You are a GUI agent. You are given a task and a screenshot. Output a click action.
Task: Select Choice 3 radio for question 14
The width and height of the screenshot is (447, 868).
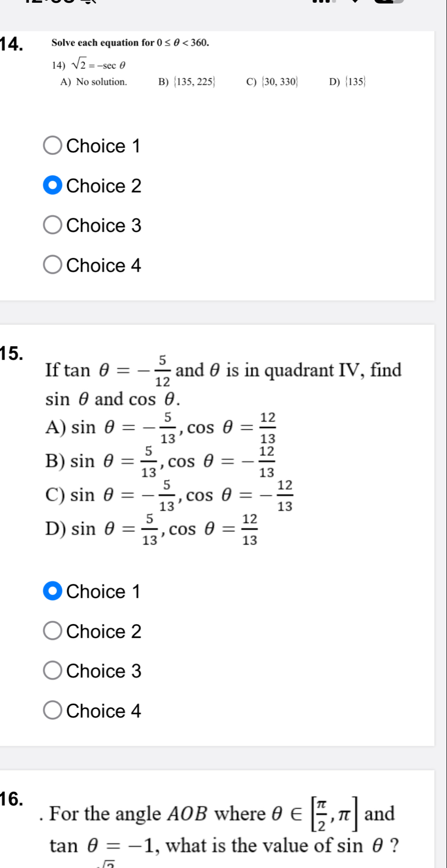coord(53,225)
